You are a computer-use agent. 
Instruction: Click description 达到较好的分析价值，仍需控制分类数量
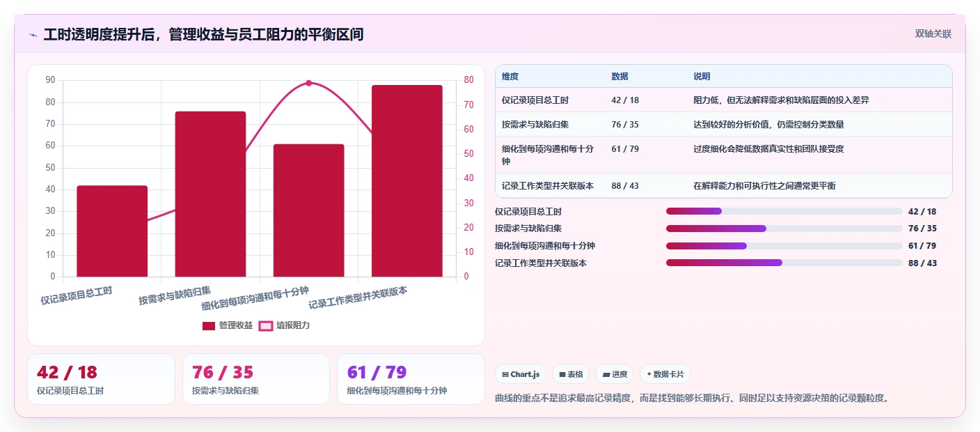[x=768, y=125]
